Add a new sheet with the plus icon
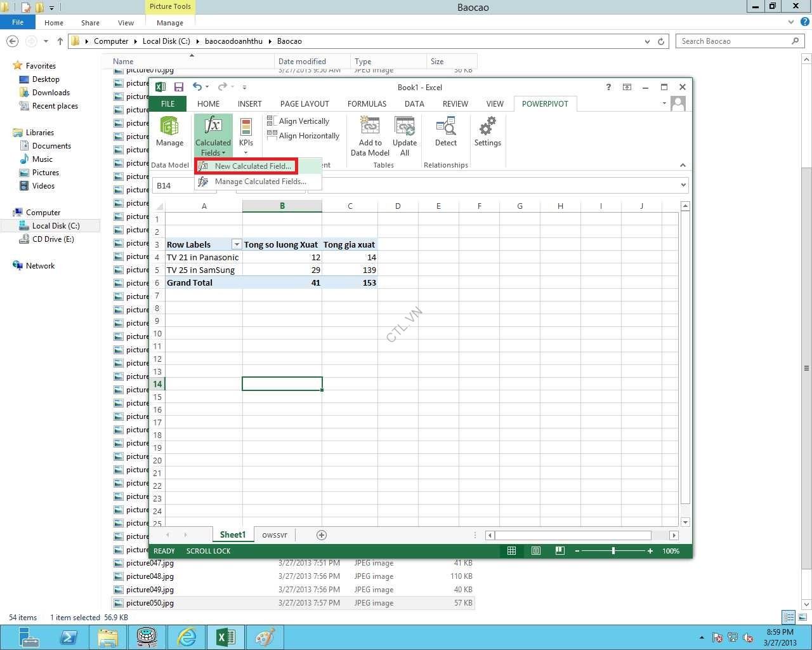Screen dimensions: 812x650 pyautogui.click(x=322, y=535)
